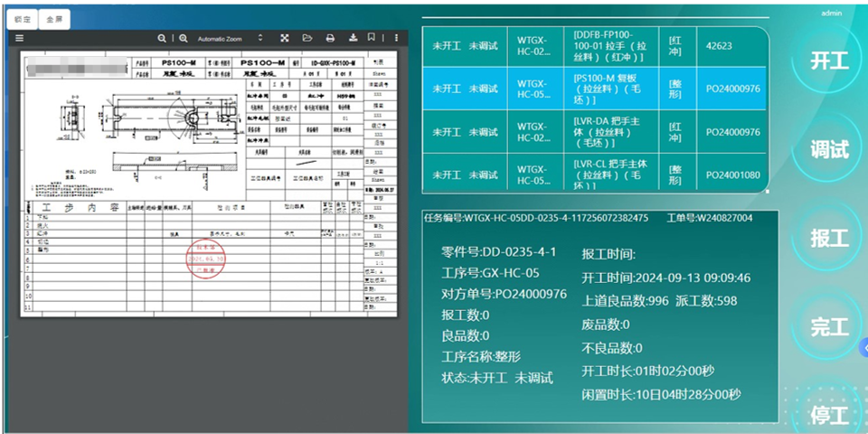The height and width of the screenshot is (434, 868).
Task: Select the PS100-M 复板 task row
Action: click(x=595, y=89)
